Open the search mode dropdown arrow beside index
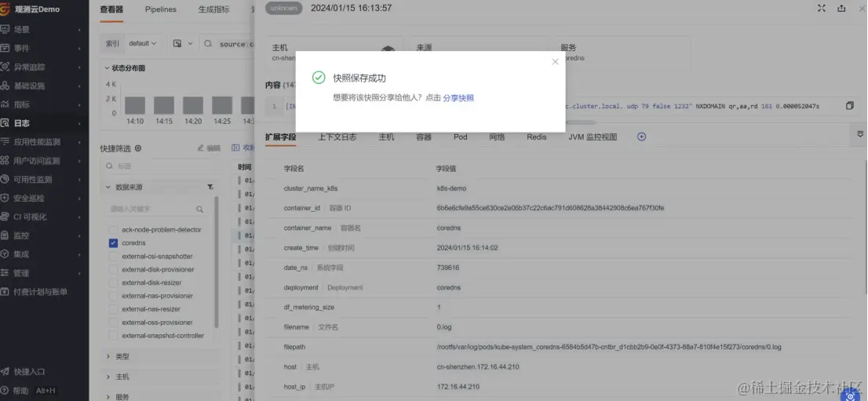This screenshot has width=868, height=401. coord(191,43)
